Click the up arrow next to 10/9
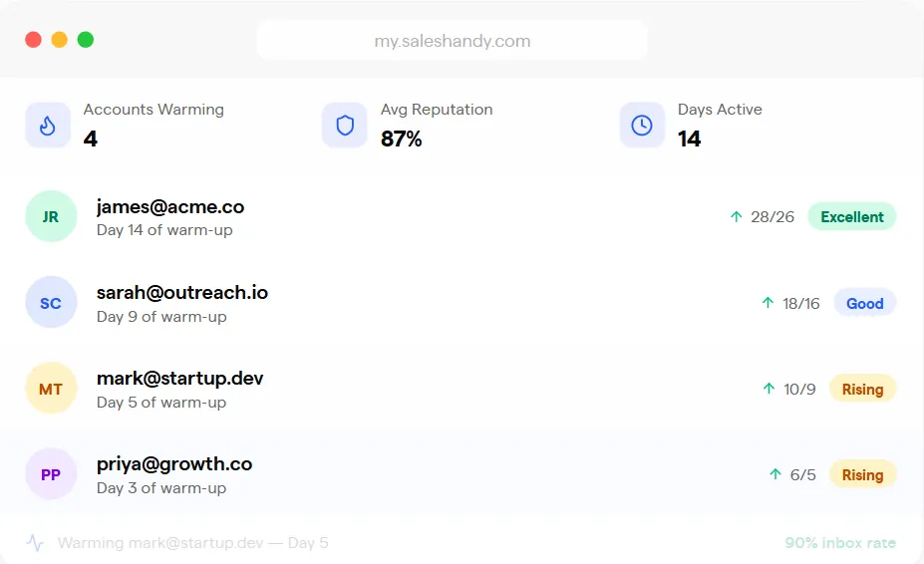 pyautogui.click(x=769, y=389)
